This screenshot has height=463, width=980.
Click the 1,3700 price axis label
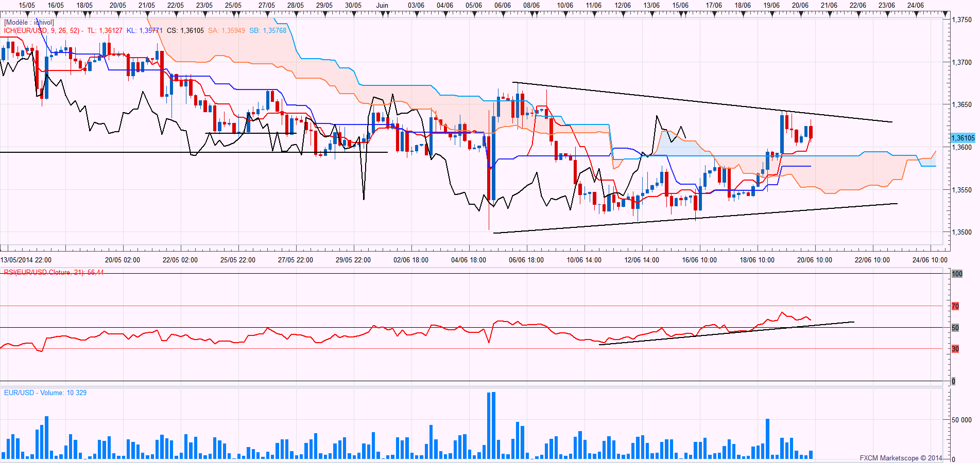point(961,62)
